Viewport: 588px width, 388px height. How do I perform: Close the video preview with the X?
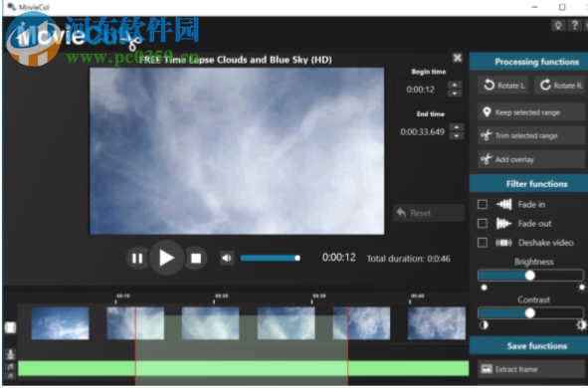point(457,58)
